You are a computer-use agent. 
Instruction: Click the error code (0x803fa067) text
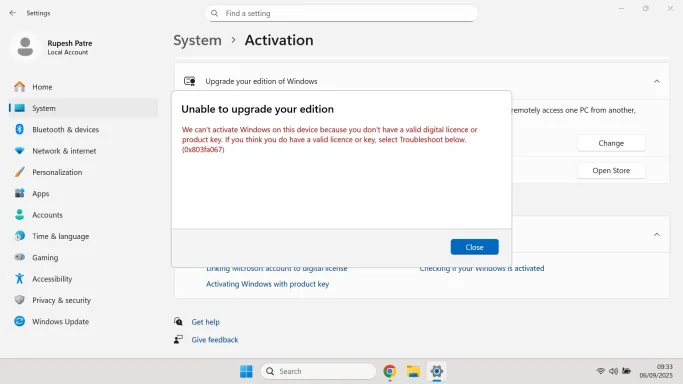(x=203, y=149)
